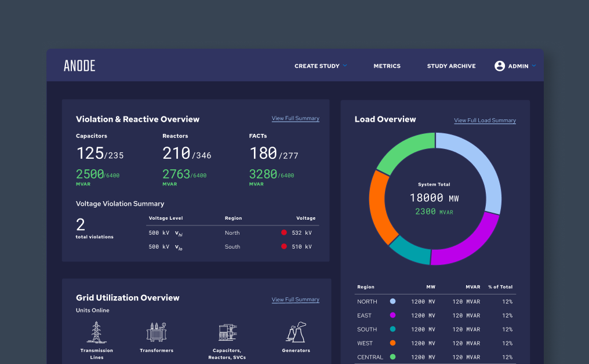
Task: Open View Full Load Summary link
Action: pyautogui.click(x=485, y=121)
